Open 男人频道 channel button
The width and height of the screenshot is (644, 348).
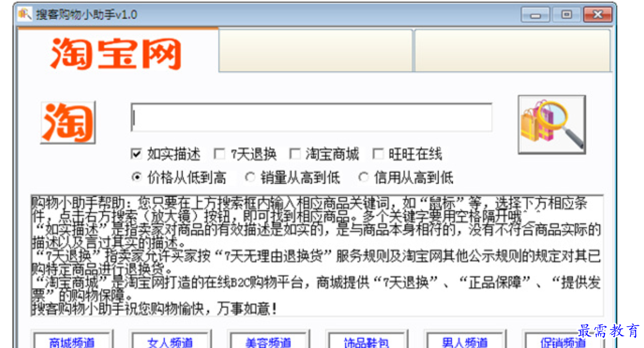pos(465,340)
